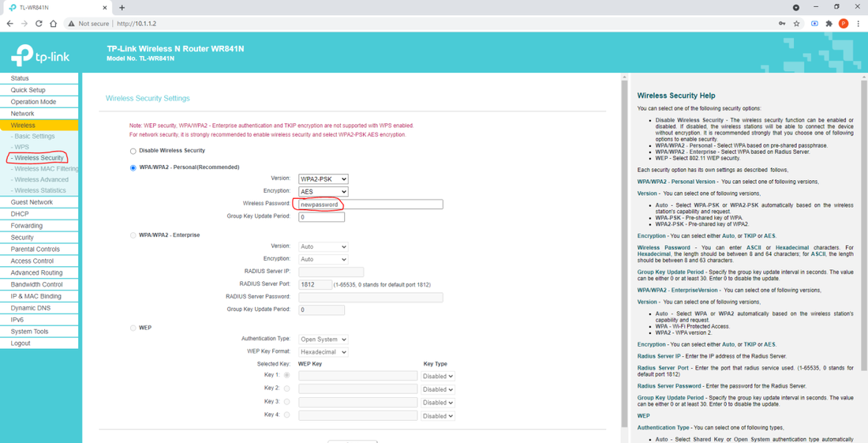Bookmark this page with the star icon
This screenshot has height=443, width=868.
pyautogui.click(x=797, y=24)
